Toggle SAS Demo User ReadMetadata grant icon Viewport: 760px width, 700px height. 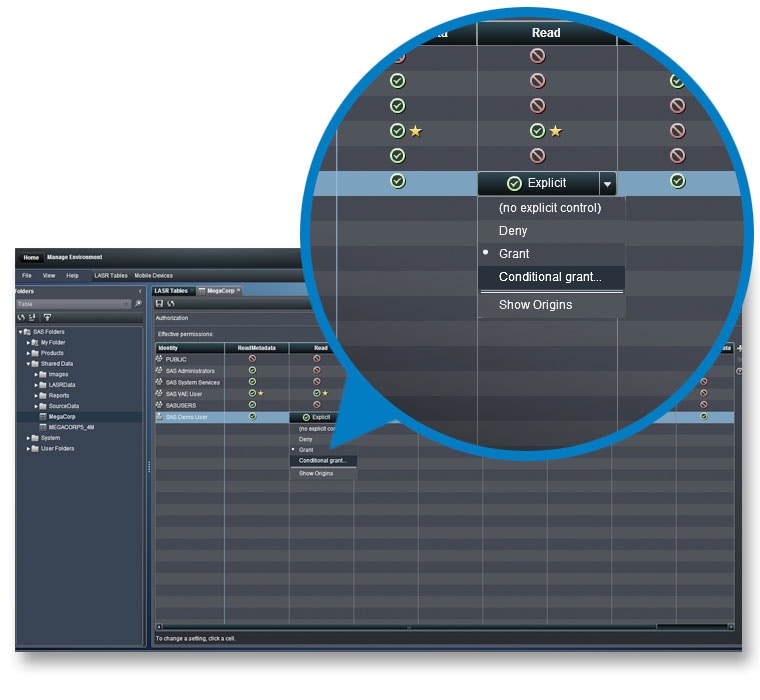252,416
